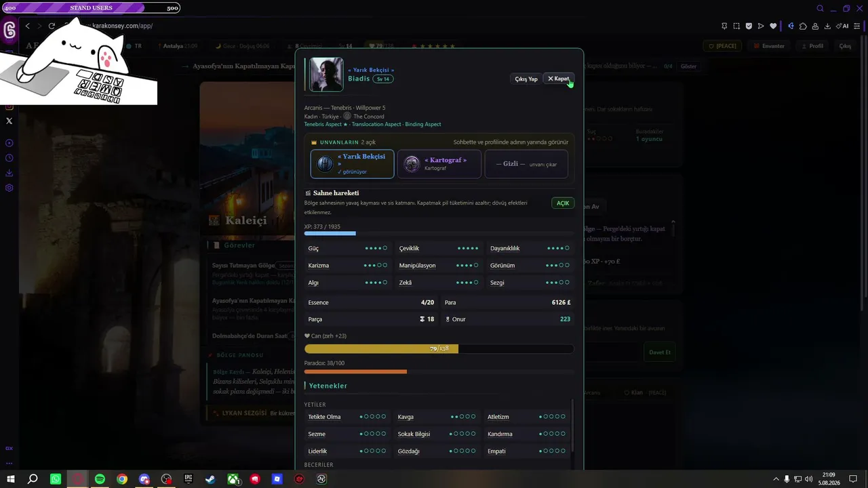The height and width of the screenshot is (488, 868).
Task: Click the Translocation Aspect link
Action: pyautogui.click(x=376, y=125)
